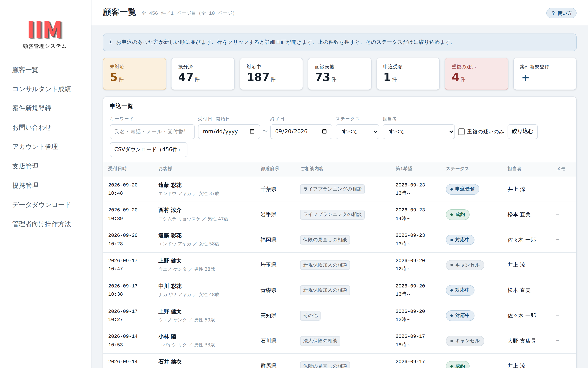Click 大野 支店長 assignee cell

[x=521, y=341]
